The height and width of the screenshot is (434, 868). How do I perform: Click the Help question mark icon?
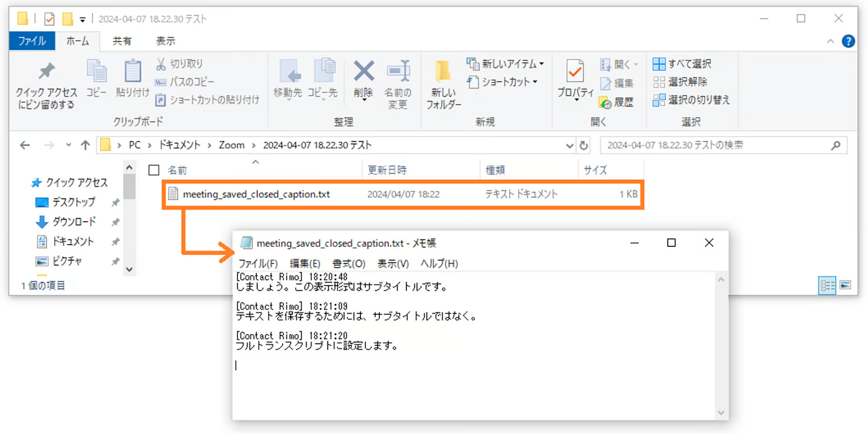tap(848, 41)
